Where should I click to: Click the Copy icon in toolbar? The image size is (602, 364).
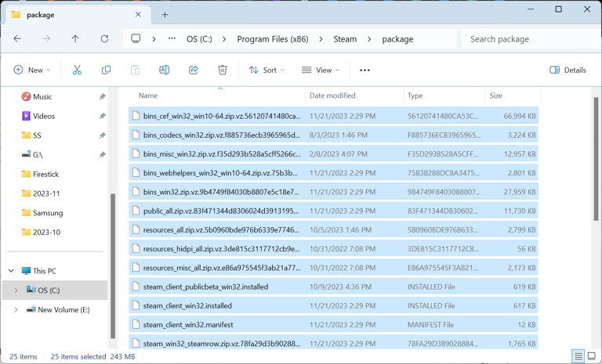pyautogui.click(x=106, y=70)
